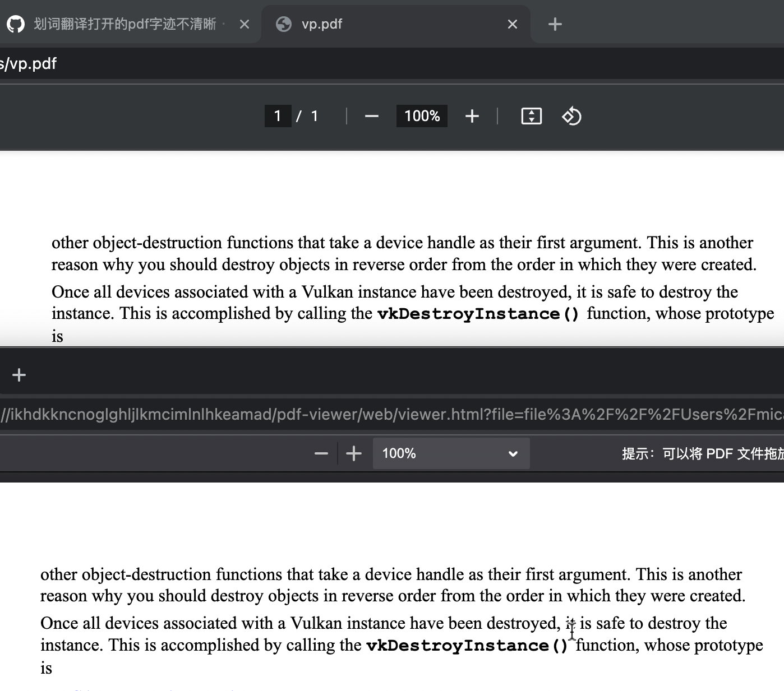This screenshot has height=691, width=784.
Task: Zoom in in the lower pdf-viewer toolbar
Action: coord(354,453)
